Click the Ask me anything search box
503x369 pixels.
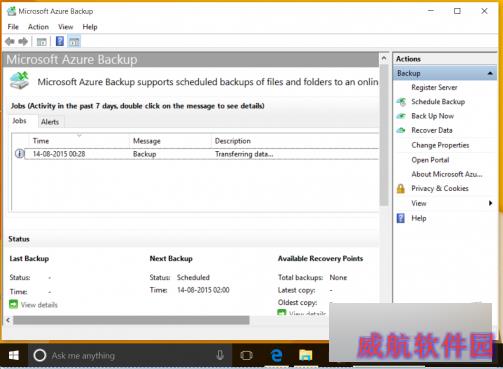130,355
